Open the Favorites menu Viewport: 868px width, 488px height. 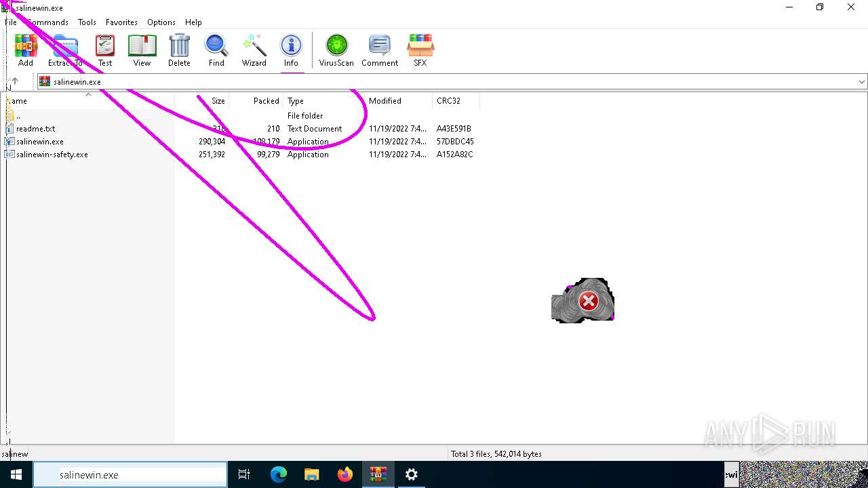[121, 22]
